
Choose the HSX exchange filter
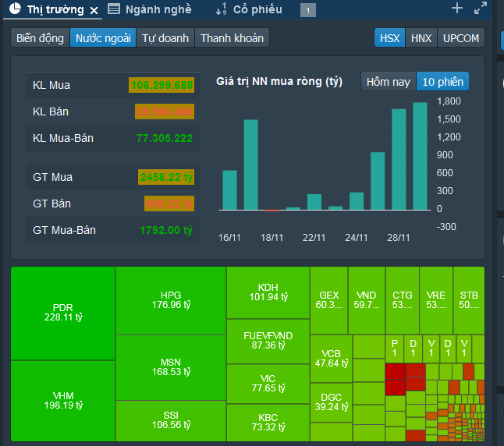pos(389,38)
